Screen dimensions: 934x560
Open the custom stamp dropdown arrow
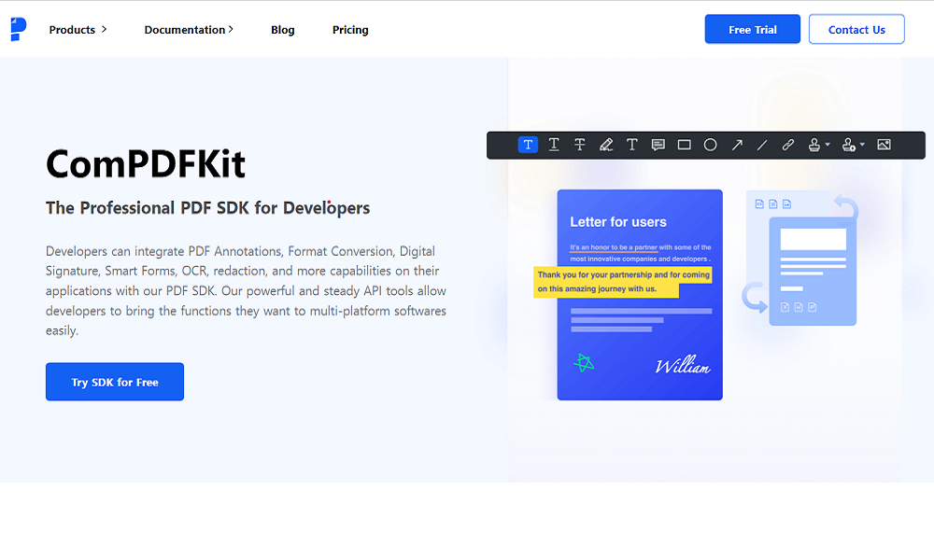(861, 145)
